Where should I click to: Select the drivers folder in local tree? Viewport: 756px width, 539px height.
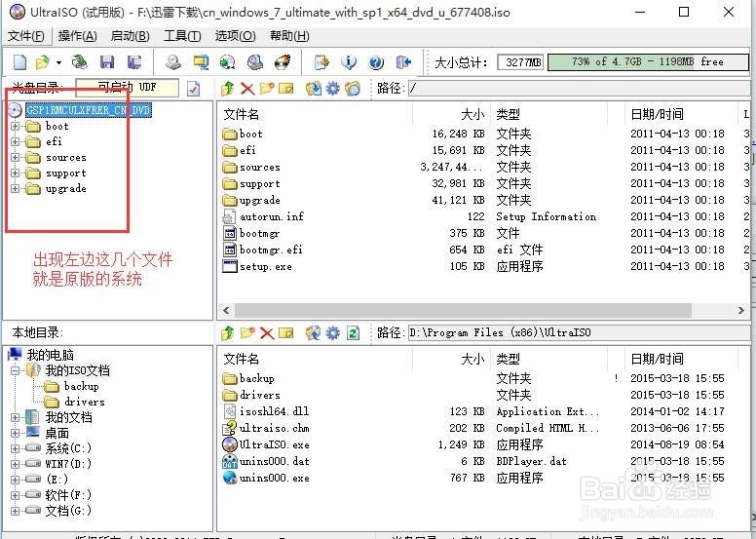point(85,402)
